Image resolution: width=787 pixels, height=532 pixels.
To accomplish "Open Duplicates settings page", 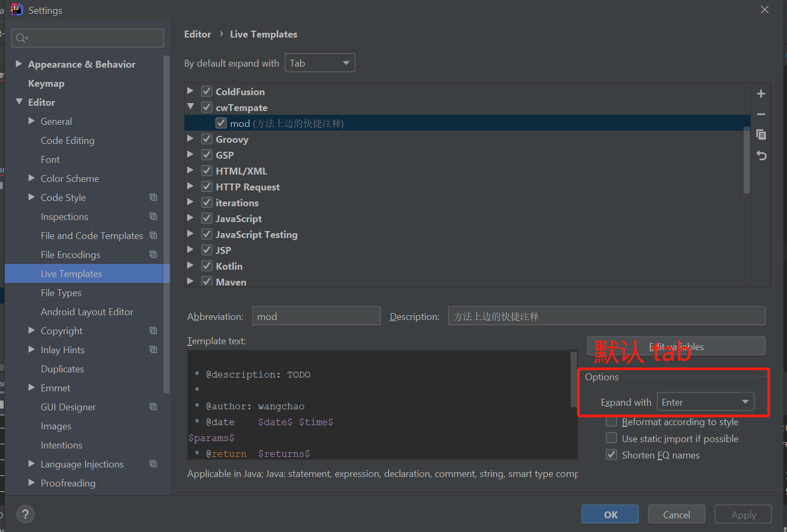I will [x=62, y=369].
